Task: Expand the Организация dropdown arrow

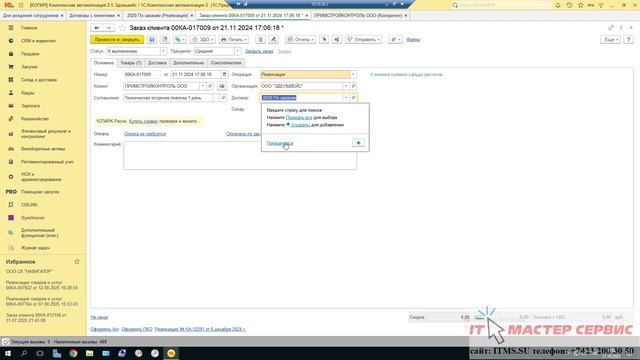Action: 346,86
